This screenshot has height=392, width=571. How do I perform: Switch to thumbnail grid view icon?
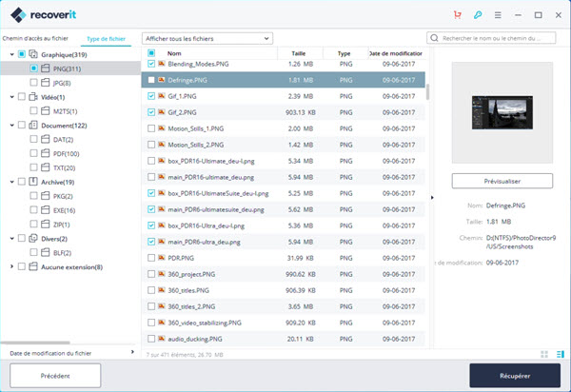(x=544, y=354)
